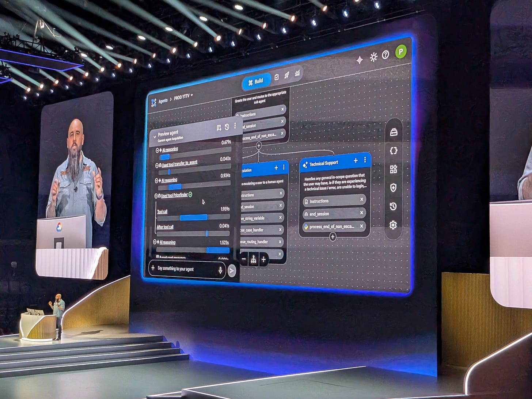This screenshot has width=532, height=399.
Task: Open the help question mark icon
Action: click(x=385, y=55)
